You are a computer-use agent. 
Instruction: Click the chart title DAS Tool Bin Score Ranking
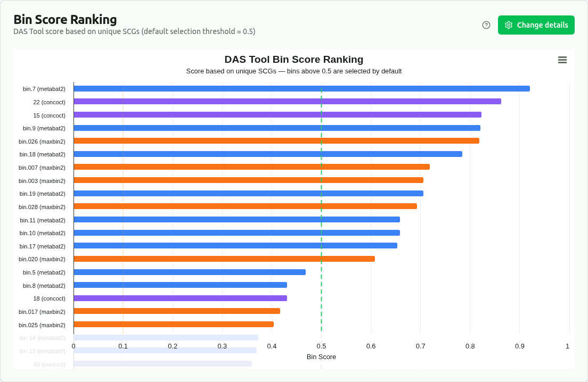point(293,60)
